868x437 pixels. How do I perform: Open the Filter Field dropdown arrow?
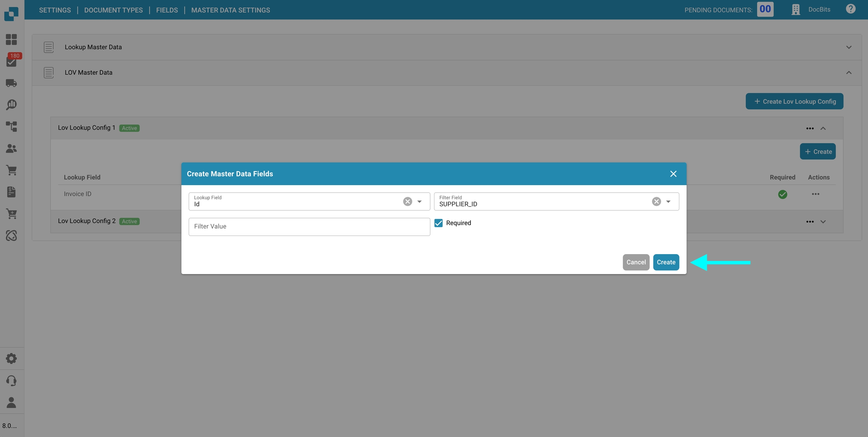coord(668,201)
